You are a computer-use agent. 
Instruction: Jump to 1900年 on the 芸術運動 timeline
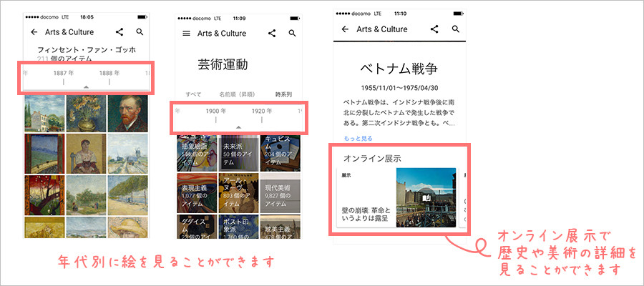(x=216, y=112)
